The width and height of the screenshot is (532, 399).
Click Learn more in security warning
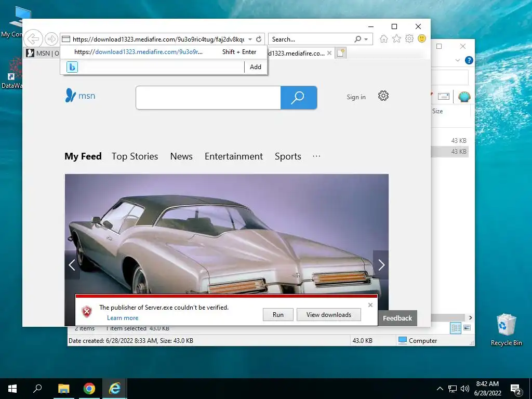123,318
